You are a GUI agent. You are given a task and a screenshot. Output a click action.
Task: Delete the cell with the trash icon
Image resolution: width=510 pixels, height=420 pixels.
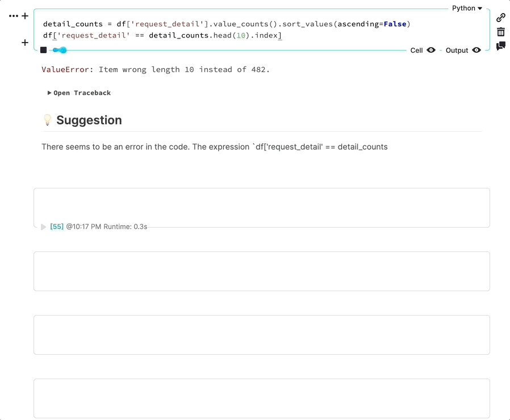coord(501,32)
